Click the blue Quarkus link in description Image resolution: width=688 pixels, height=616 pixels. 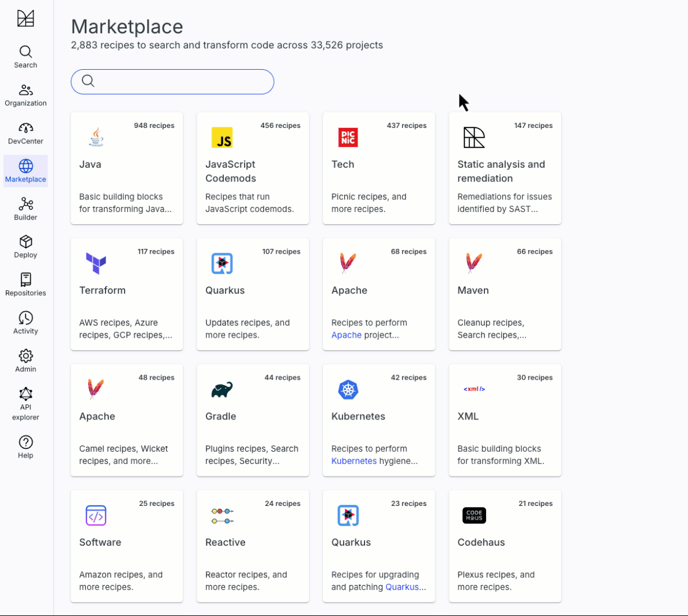point(402,587)
